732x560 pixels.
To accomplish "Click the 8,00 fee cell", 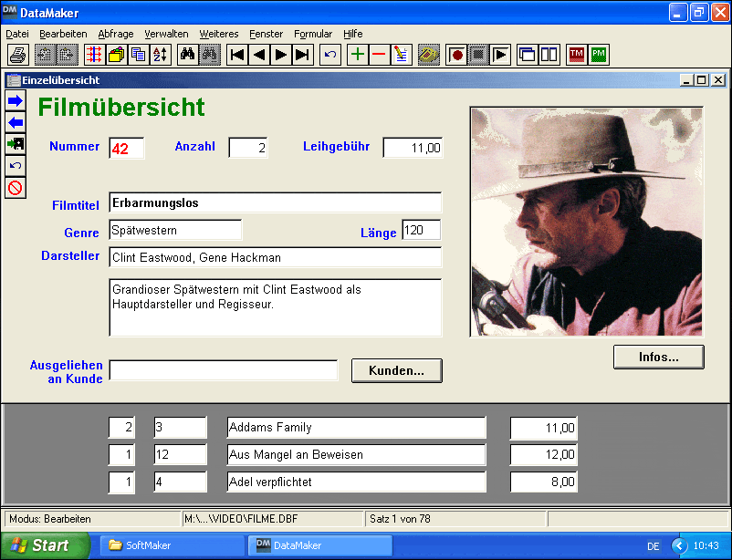I will pos(544,482).
